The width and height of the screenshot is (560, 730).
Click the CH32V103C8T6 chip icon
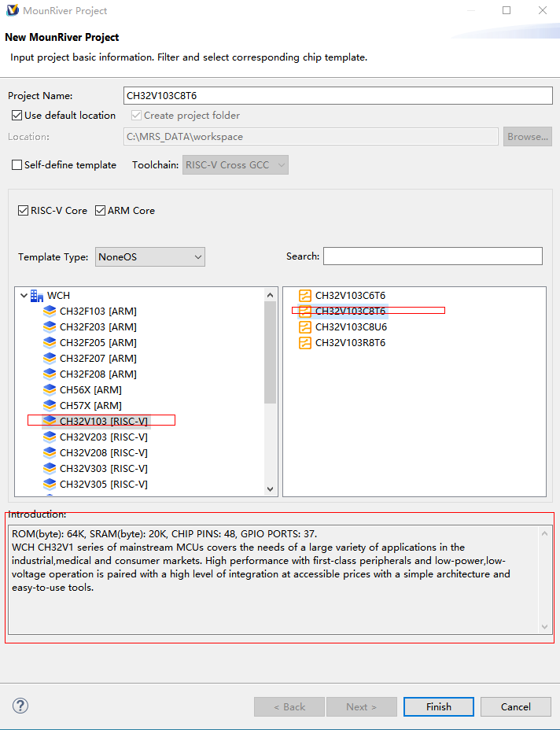pyautogui.click(x=305, y=311)
